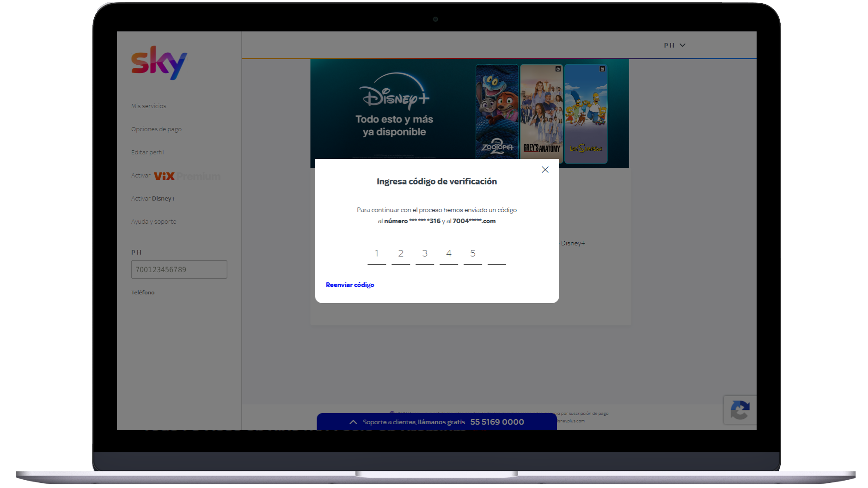Image resolution: width=868 pixels, height=488 pixels.
Task: Click the lock icon on Grey's Anatomy poster
Action: point(558,69)
